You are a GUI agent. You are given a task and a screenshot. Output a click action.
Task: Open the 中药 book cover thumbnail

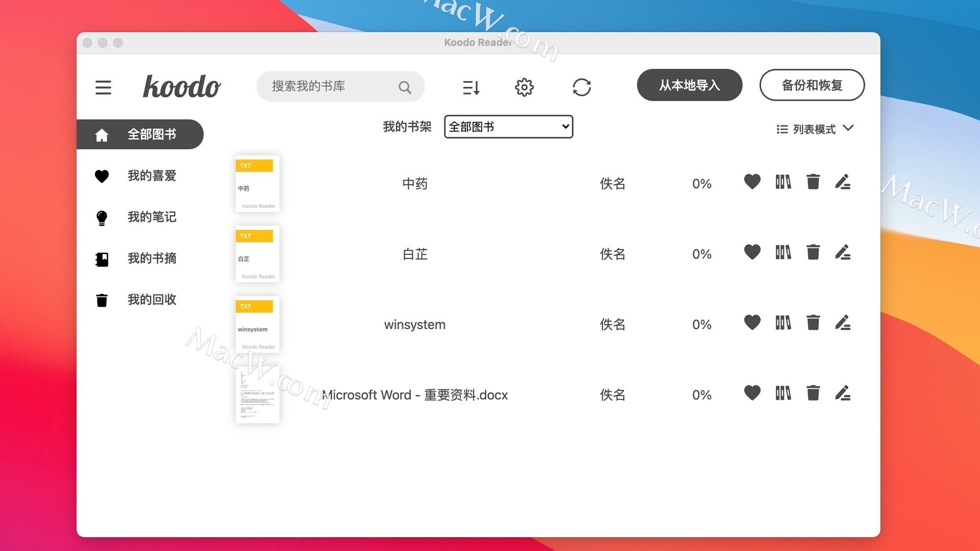[257, 184]
